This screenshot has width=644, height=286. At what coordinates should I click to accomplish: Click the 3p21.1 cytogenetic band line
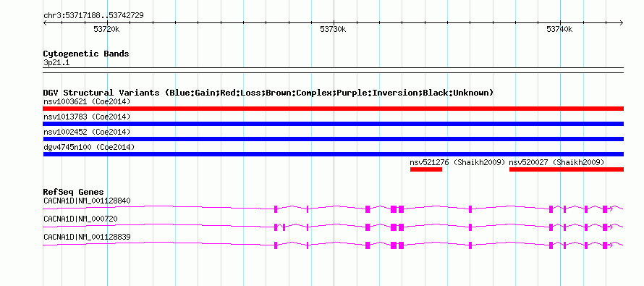(333, 70)
